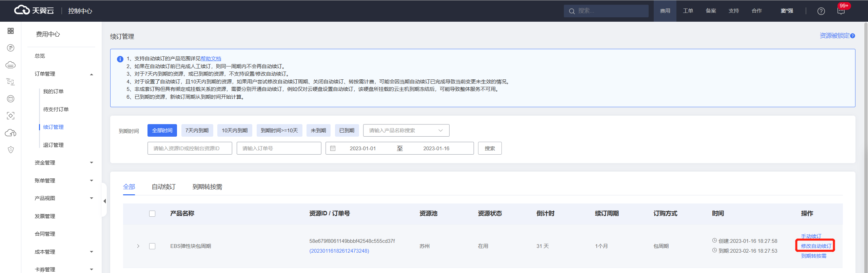Open the notifications message icon with 99+ badge
The image size is (868, 273).
tap(841, 11)
